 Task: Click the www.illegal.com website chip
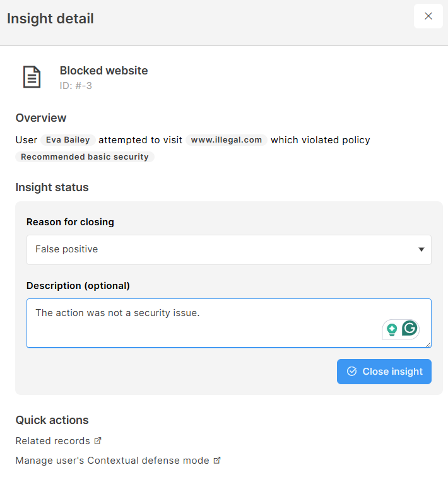[x=227, y=140]
